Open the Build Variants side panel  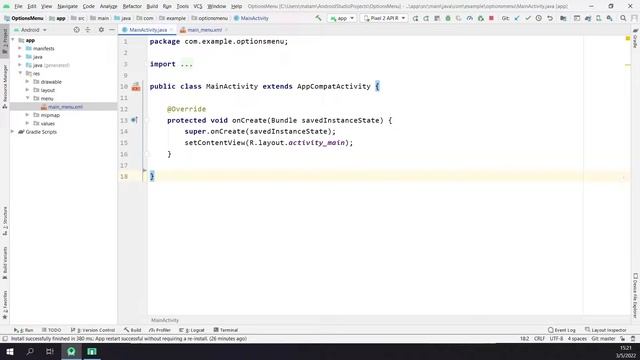coord(5,263)
